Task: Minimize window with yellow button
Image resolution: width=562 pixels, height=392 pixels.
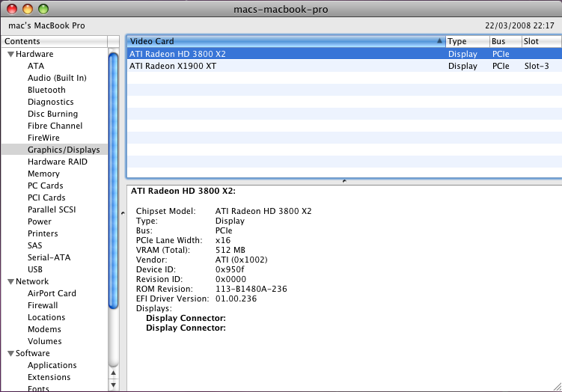Action: [28, 9]
